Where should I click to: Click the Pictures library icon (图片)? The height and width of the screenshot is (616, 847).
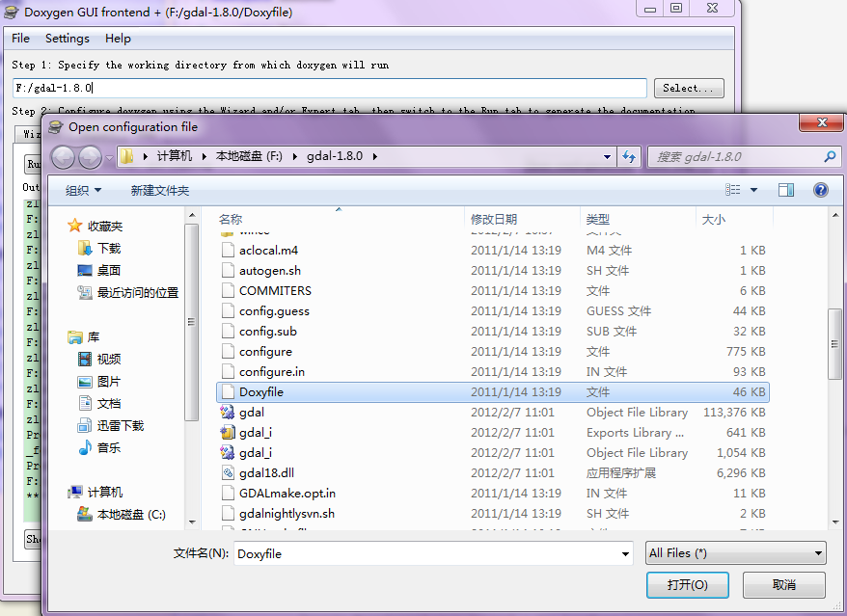(x=85, y=382)
